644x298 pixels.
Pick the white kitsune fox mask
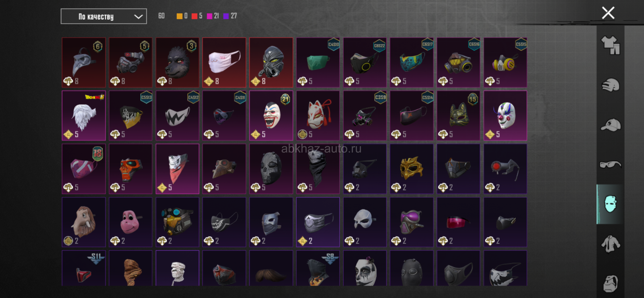click(318, 116)
